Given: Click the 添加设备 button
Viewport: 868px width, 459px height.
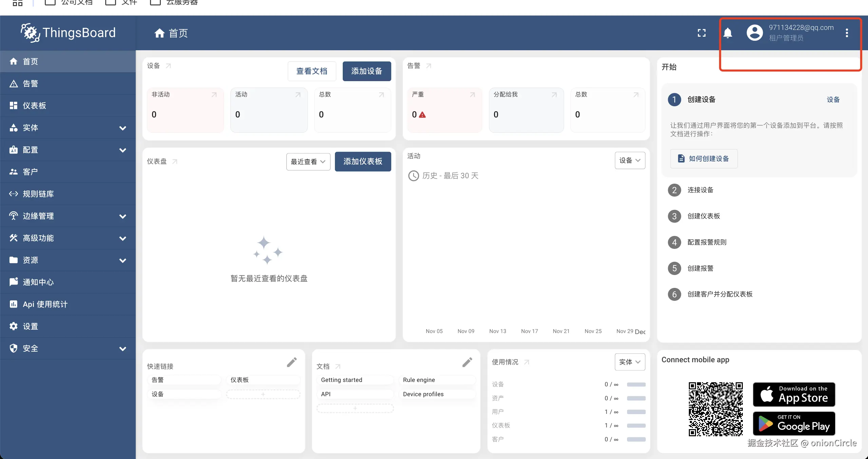Looking at the screenshot, I should (366, 71).
